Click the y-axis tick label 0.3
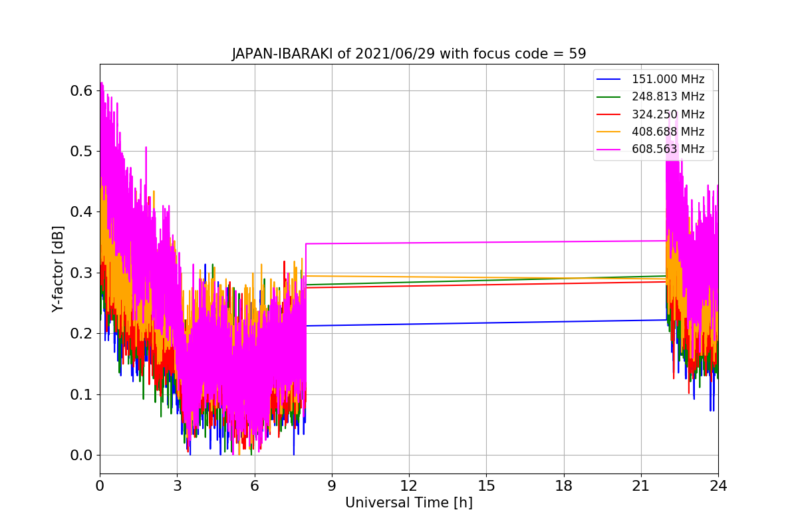 click(82, 273)
